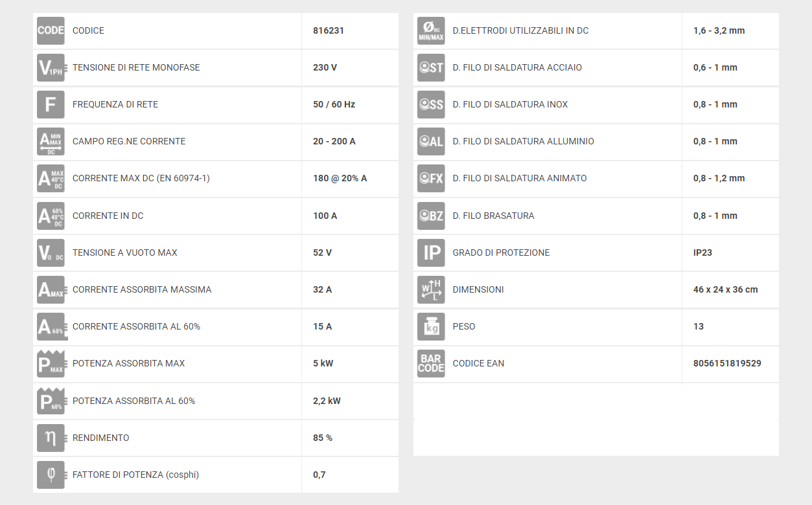Viewport: 812px width, 505px height.
Task: Select the phi power factor icon
Action: 51,475
